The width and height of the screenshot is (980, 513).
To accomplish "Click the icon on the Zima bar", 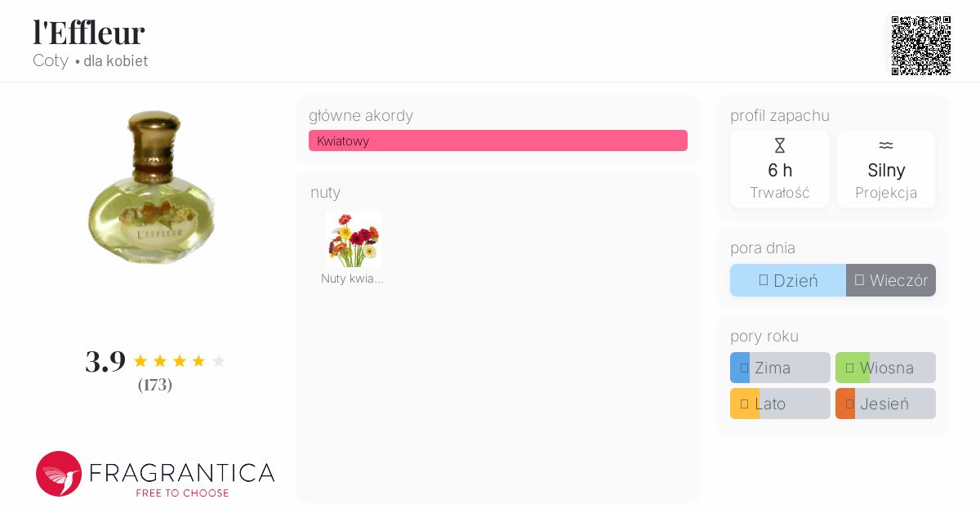I will coord(744,368).
